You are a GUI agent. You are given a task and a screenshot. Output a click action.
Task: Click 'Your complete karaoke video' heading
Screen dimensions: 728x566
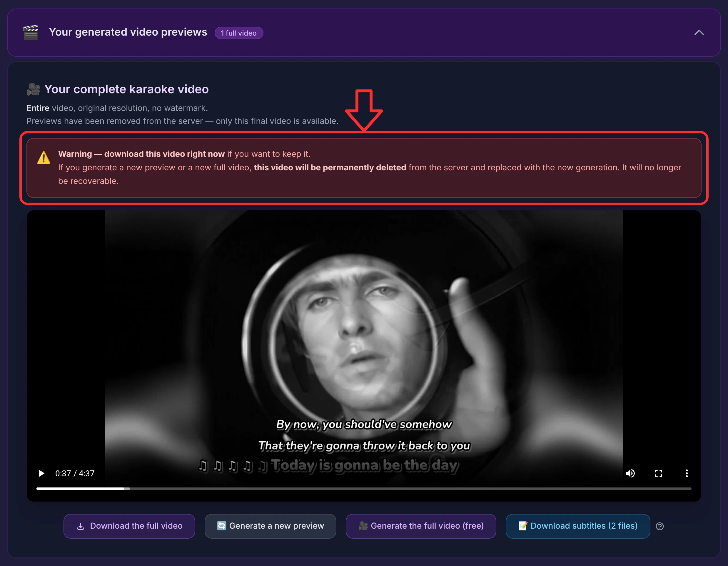[126, 89]
